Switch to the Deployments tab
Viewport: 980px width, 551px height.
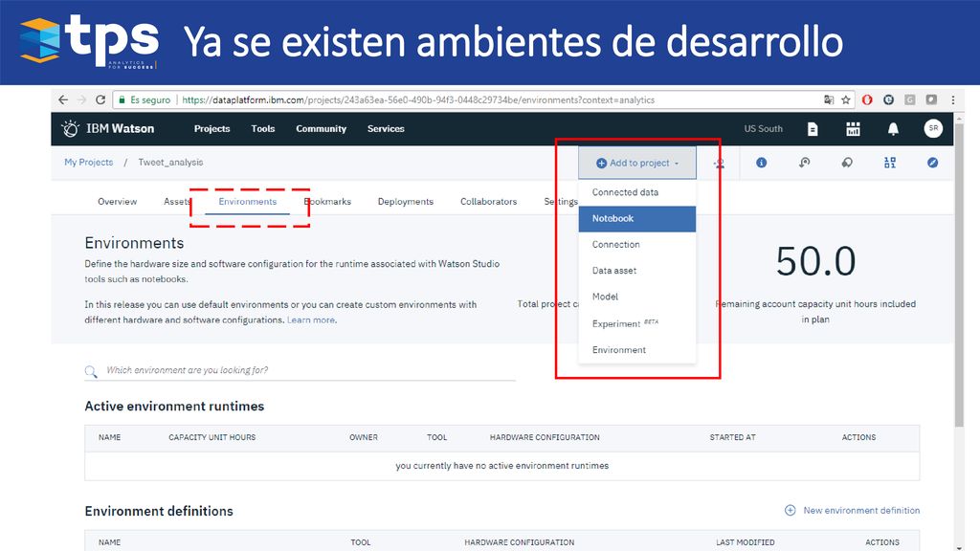406,202
